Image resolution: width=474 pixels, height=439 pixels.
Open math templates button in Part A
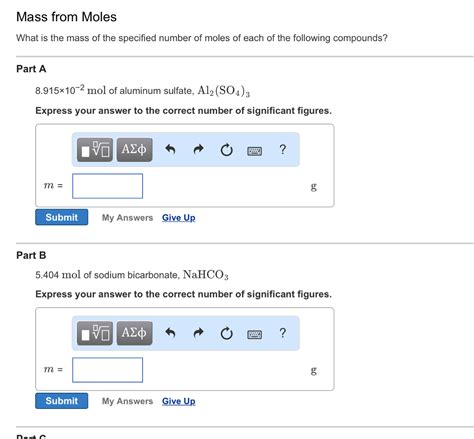pos(95,150)
